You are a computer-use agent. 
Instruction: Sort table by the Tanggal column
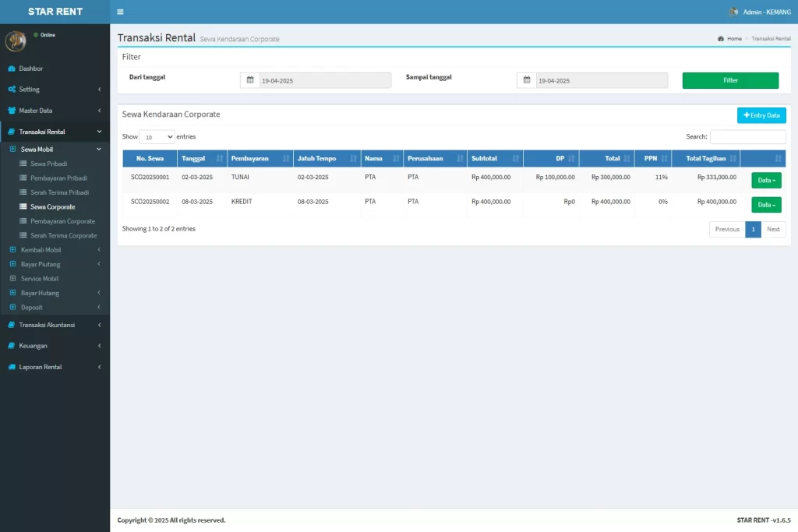point(202,158)
